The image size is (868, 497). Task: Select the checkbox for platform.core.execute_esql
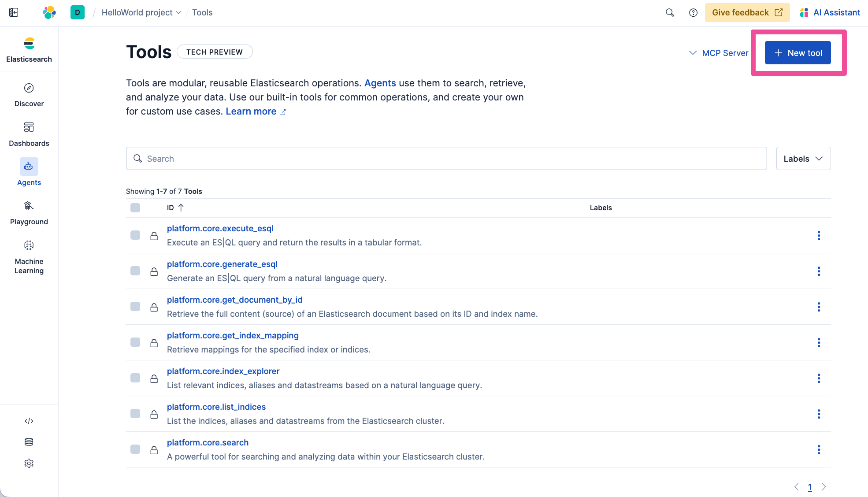135,235
